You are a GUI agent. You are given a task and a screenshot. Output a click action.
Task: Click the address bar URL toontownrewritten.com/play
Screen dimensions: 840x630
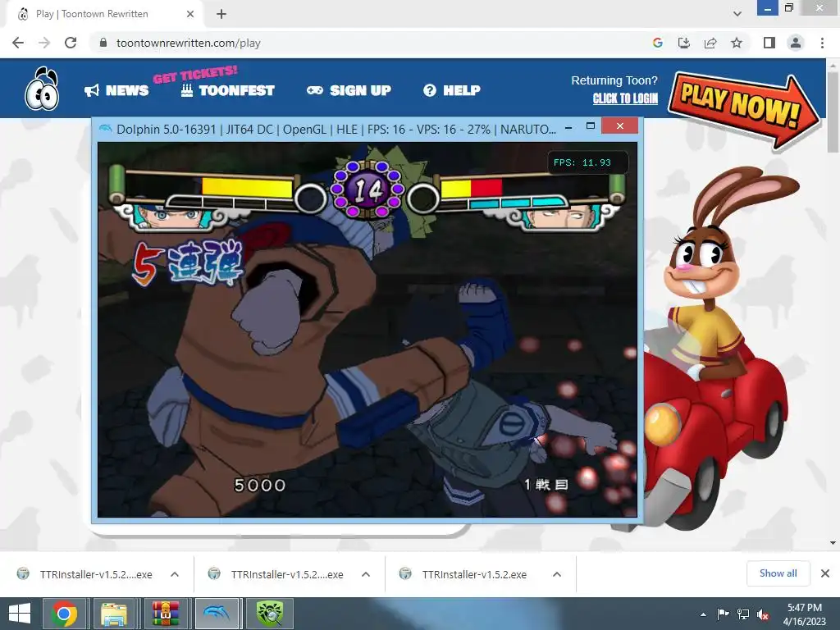pyautogui.click(x=188, y=43)
